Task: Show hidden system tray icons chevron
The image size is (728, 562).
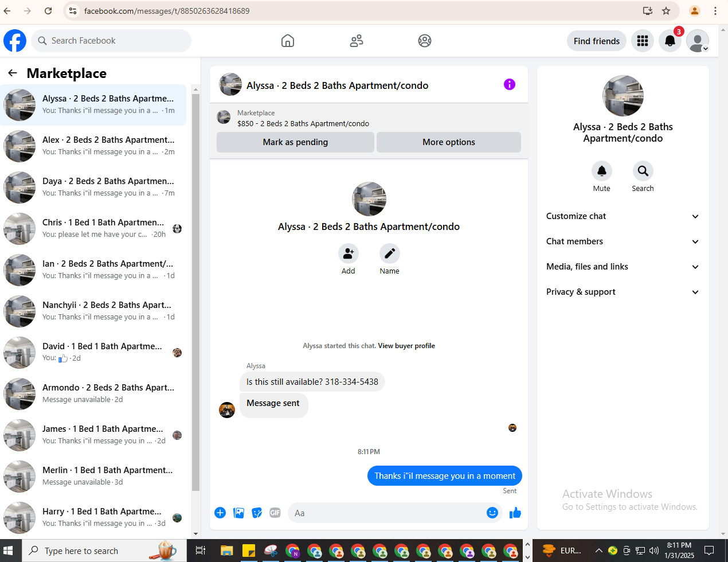Action: [x=598, y=551]
